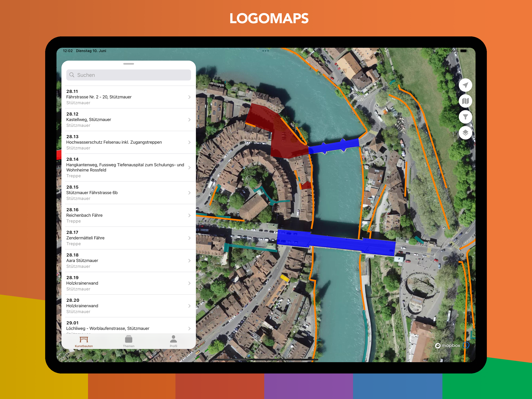Open details chevron for 28.19 Holzkrainerwand
532x399 pixels.
(x=189, y=283)
